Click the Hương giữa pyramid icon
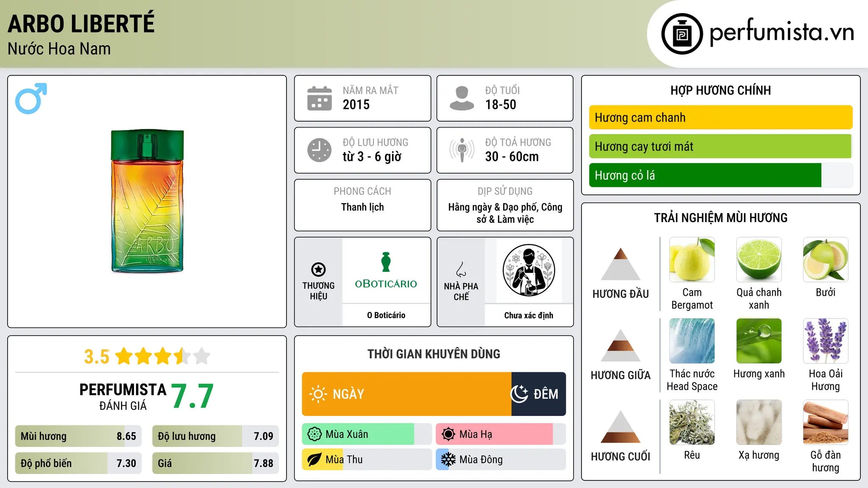Screen dimensions: 868x488 pos(620,345)
